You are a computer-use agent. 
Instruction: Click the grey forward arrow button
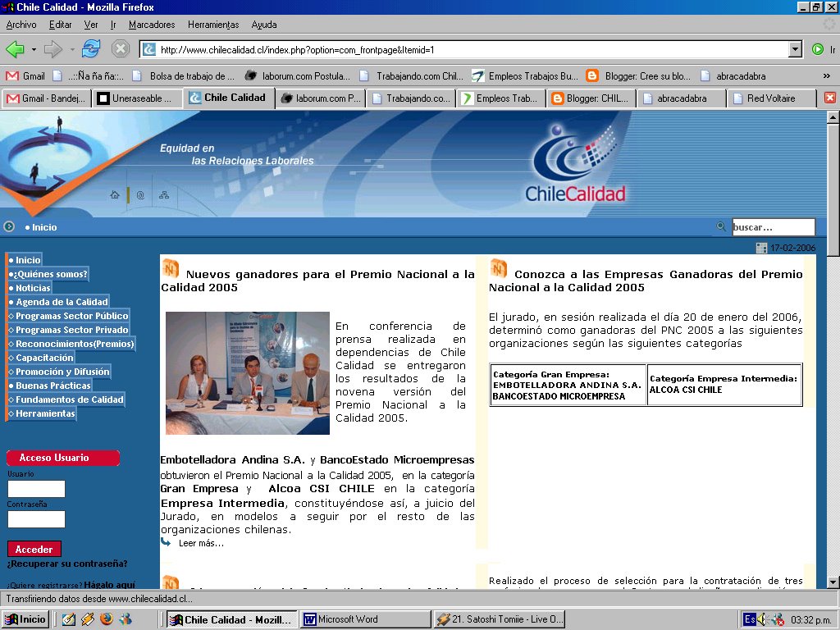click(x=53, y=50)
